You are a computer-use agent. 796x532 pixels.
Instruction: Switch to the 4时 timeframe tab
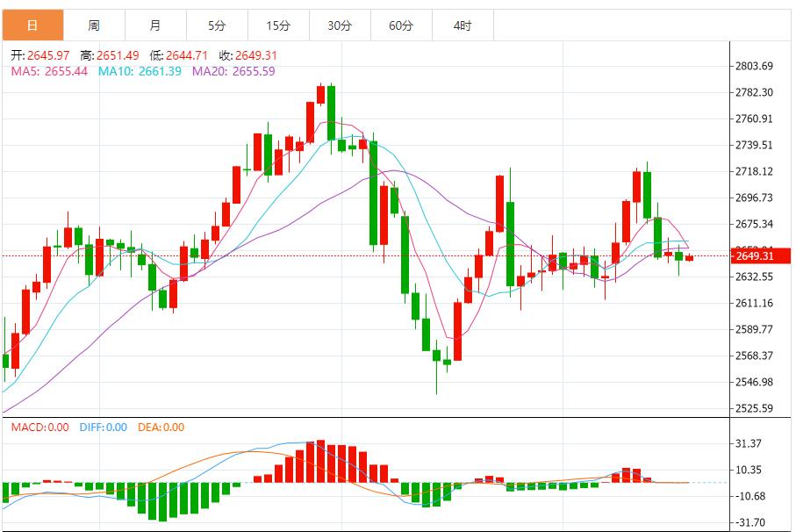point(463,25)
